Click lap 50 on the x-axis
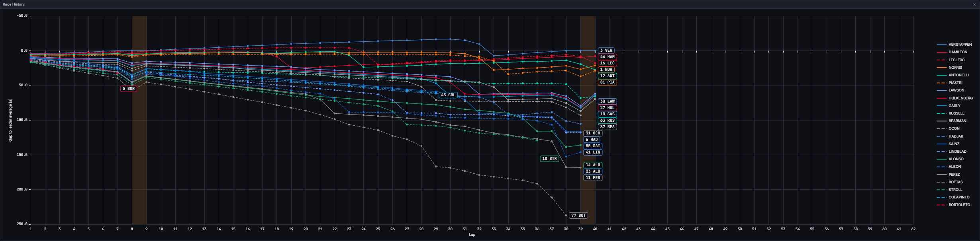The width and height of the screenshot is (980, 241). point(739,229)
